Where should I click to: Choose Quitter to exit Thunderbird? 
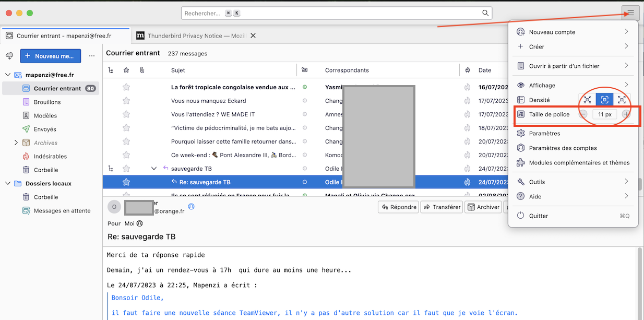[573, 216]
